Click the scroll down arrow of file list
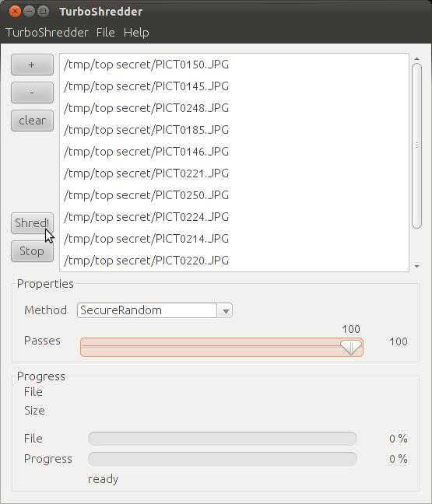 pyautogui.click(x=417, y=266)
